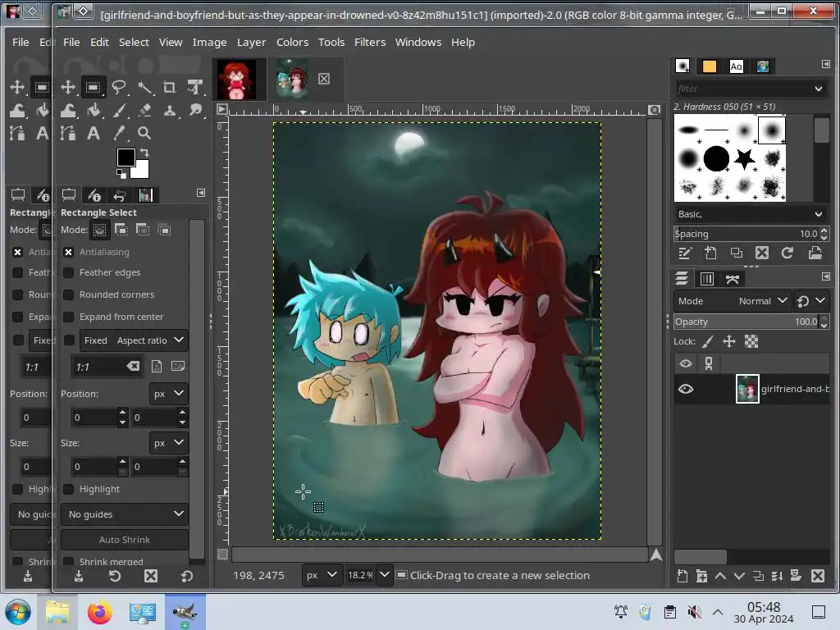Screen dimensions: 840x630
Task: Click refresh brushes icon
Action: point(787,253)
